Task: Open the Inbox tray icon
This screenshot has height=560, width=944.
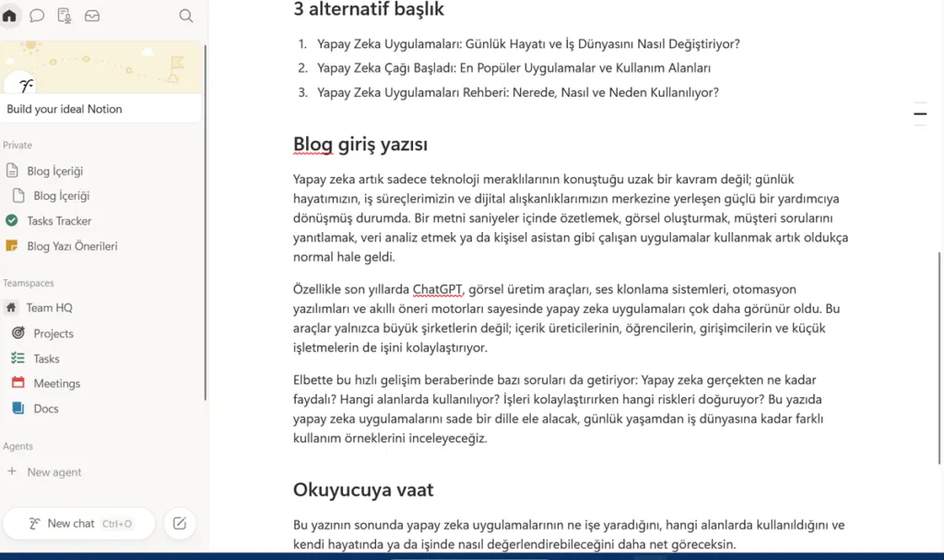Action: pos(92,16)
